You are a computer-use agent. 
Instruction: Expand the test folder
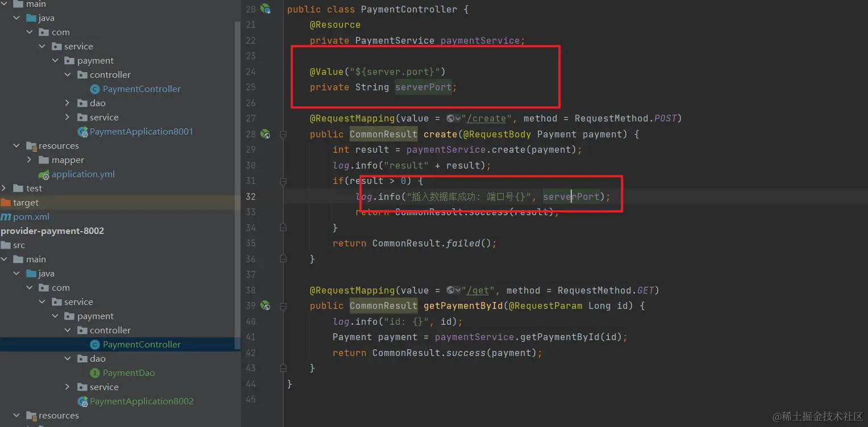[x=4, y=189]
